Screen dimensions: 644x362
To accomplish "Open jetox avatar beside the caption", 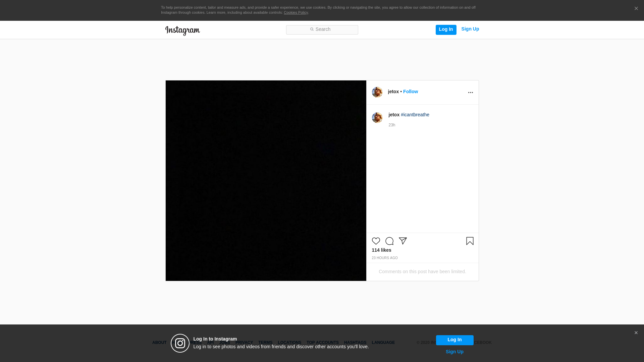I will 377,118.
